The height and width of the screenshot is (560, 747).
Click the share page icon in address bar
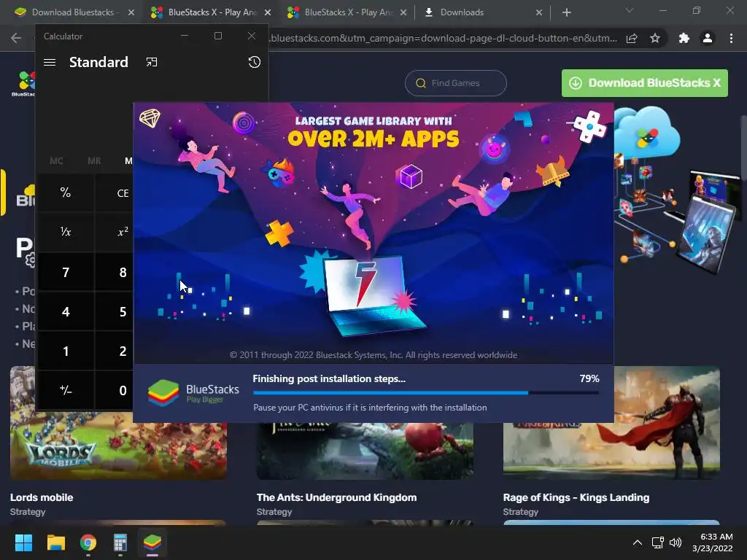point(632,38)
